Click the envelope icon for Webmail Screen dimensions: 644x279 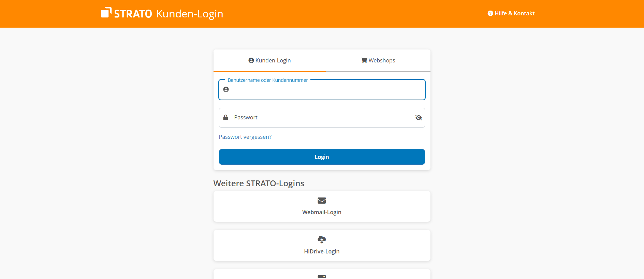click(x=322, y=201)
